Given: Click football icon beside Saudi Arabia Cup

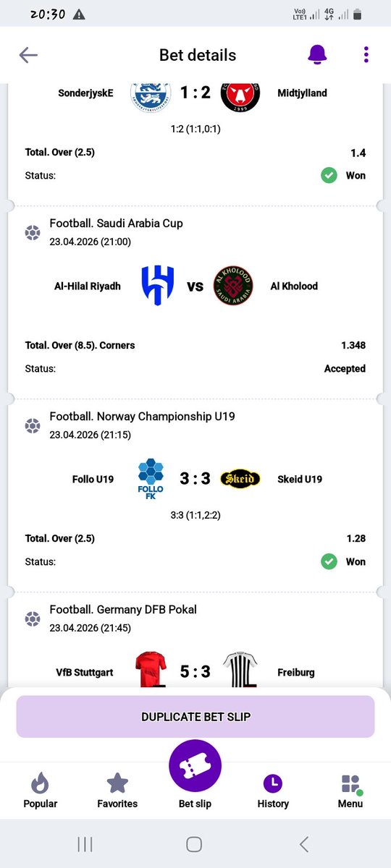Looking at the screenshot, I should pos(33,232).
